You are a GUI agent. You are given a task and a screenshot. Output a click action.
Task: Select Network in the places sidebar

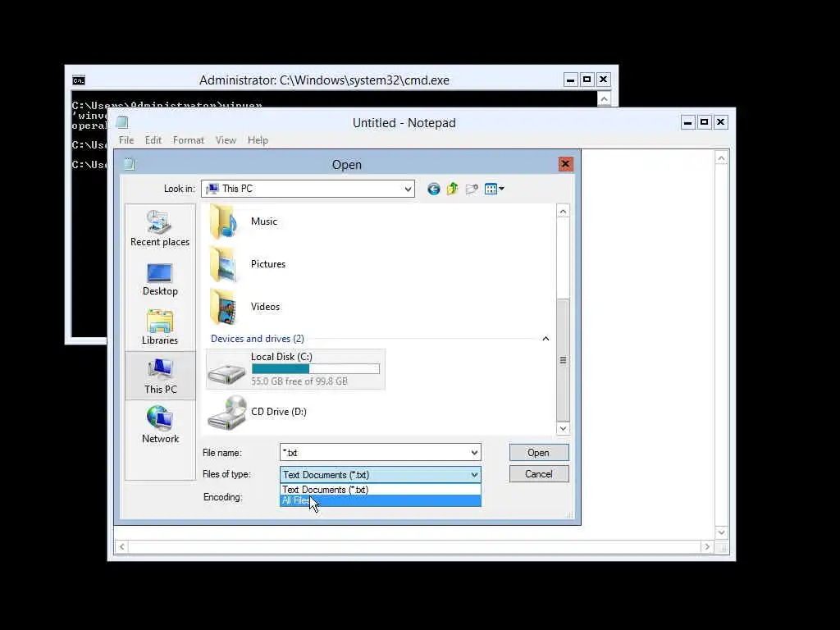[160, 426]
